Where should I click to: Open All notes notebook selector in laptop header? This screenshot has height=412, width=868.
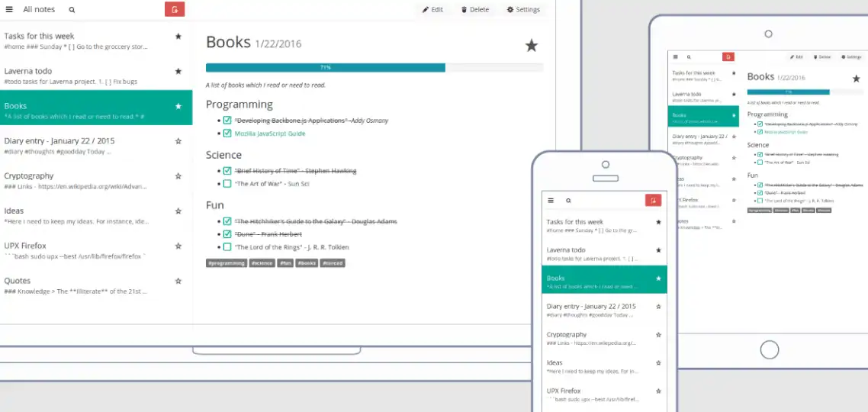[39, 9]
